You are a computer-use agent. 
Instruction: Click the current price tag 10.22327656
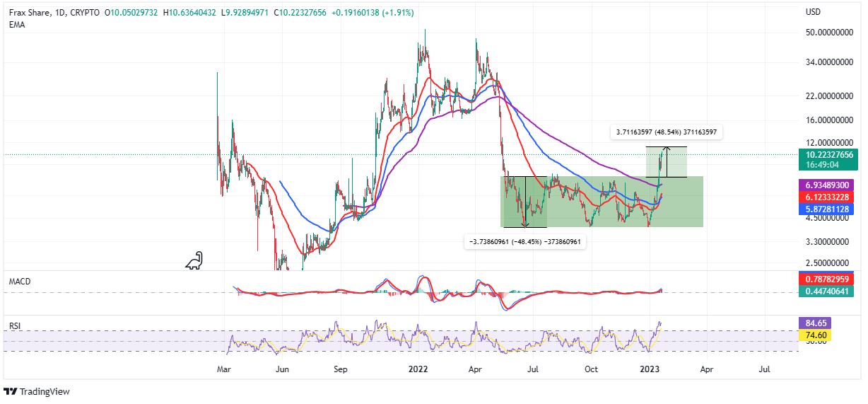[x=828, y=154]
